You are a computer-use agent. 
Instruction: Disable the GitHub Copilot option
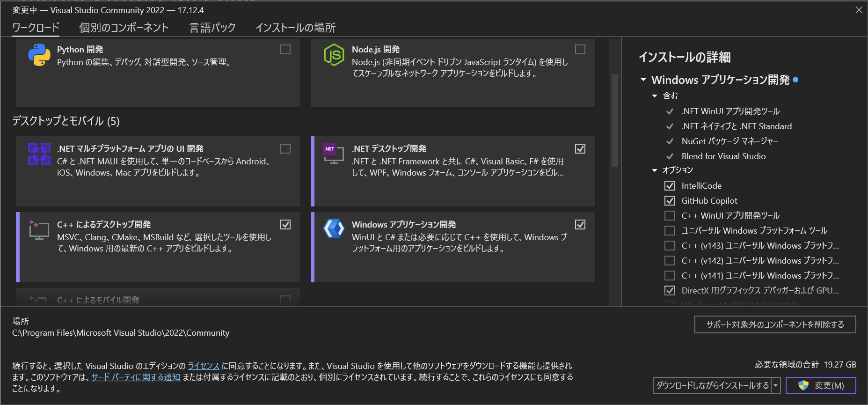(670, 201)
